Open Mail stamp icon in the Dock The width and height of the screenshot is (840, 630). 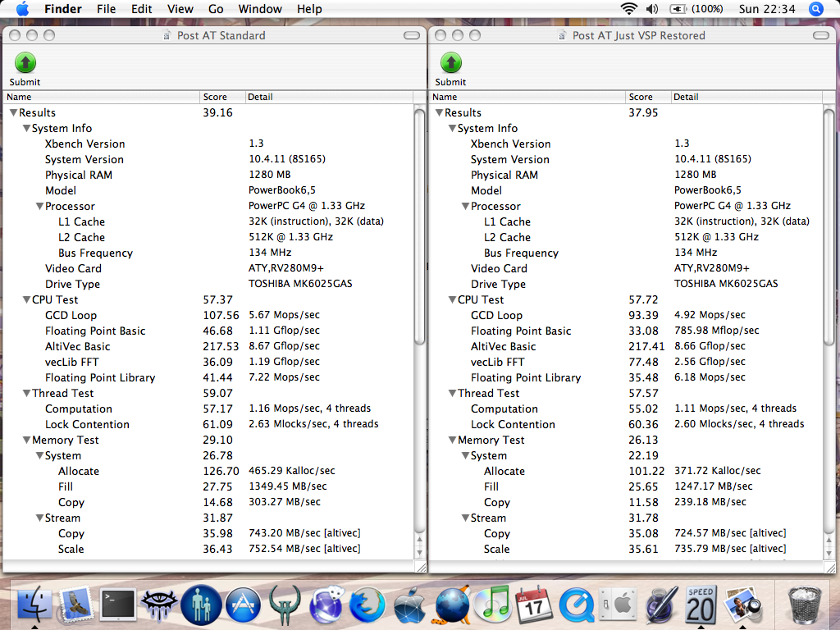[77, 605]
